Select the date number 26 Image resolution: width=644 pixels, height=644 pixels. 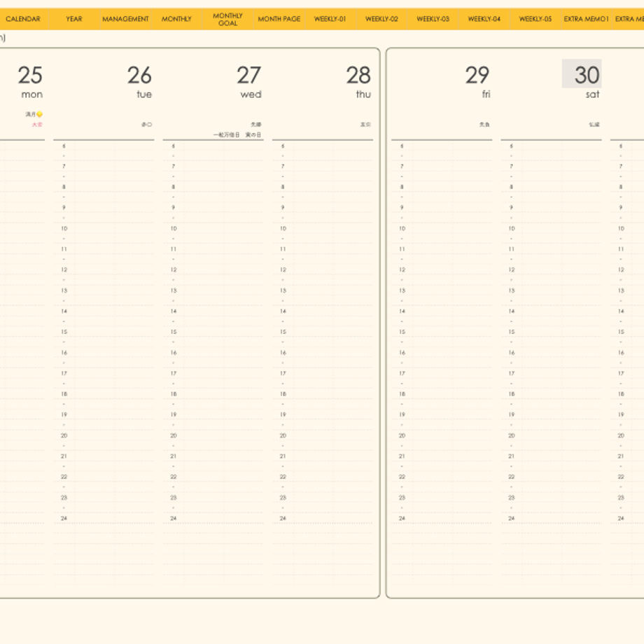(x=139, y=75)
